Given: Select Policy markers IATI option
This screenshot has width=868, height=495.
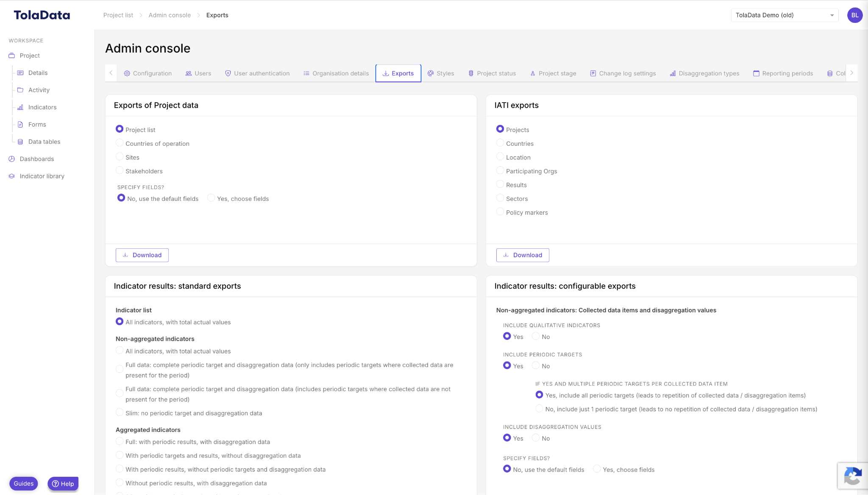Looking at the screenshot, I should pyautogui.click(x=500, y=212).
